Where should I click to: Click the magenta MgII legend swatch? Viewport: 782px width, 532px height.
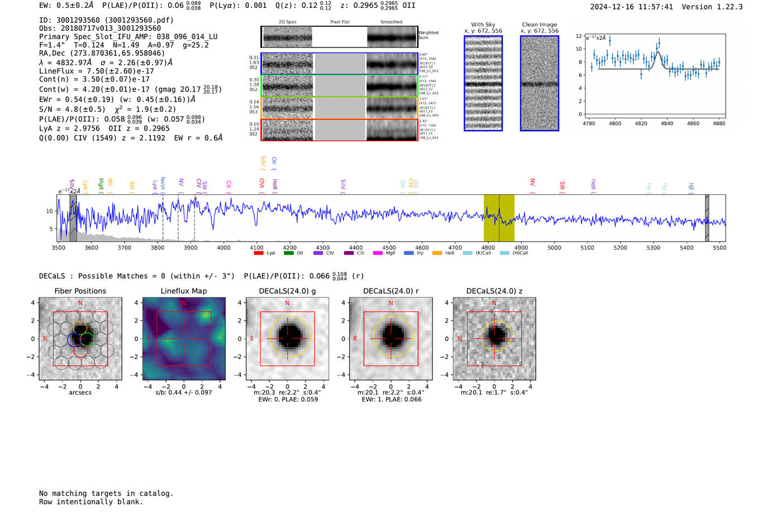click(378, 253)
